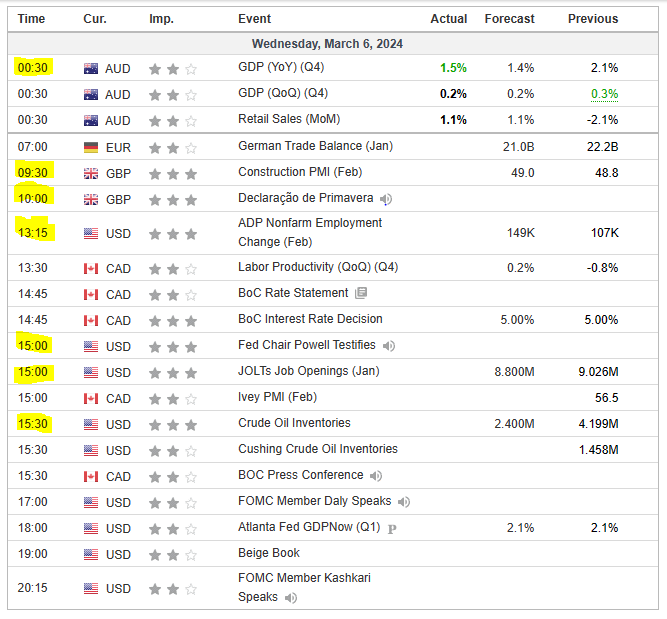The width and height of the screenshot is (667, 619).
Task: Click the speaker icon beside Declaração de Primavera
Action: 386,199
